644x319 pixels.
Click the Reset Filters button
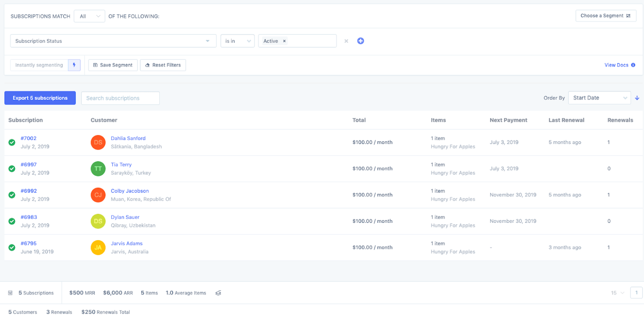pos(163,65)
